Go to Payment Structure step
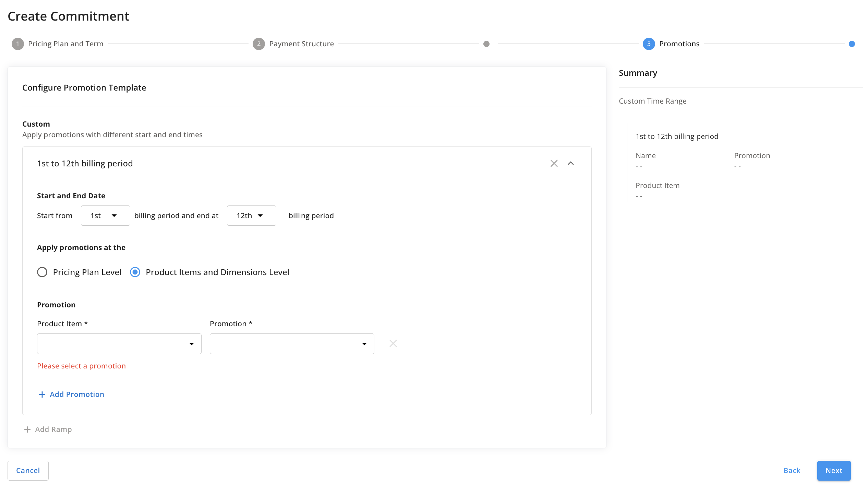The image size is (868, 494). pyautogui.click(x=302, y=44)
